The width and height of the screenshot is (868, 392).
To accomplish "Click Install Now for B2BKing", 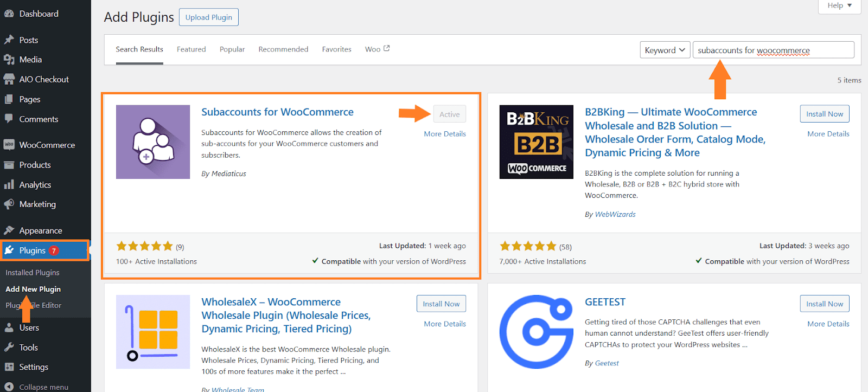I will coord(825,114).
